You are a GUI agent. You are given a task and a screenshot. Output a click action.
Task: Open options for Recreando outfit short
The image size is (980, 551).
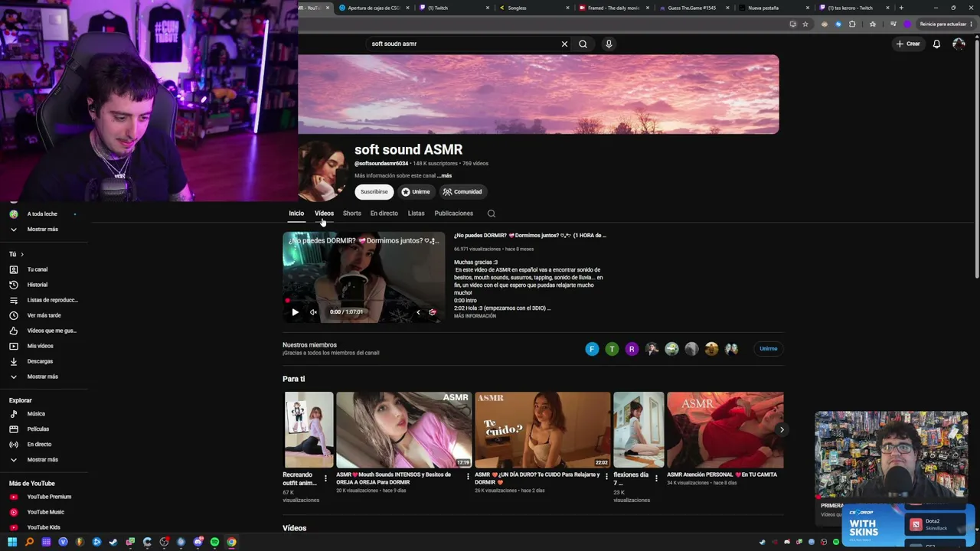click(325, 478)
